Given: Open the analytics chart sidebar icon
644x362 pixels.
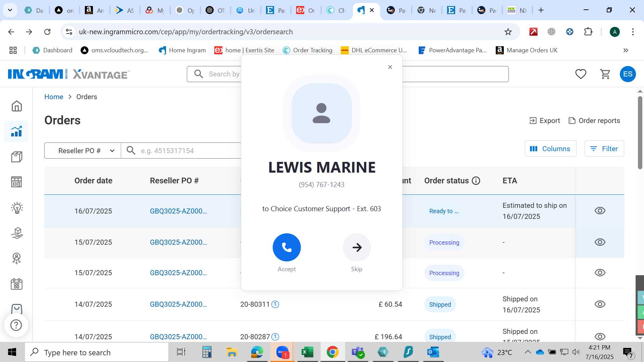Looking at the screenshot, I should click(16, 131).
